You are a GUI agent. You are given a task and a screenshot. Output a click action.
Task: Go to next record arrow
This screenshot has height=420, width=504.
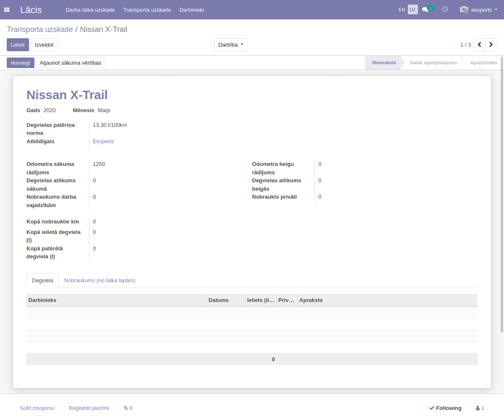pos(491,45)
